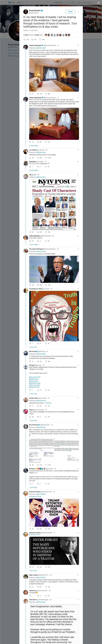102x644 pixels.
Task: Like Max Kennerly's reply
Action: [46, 465]
